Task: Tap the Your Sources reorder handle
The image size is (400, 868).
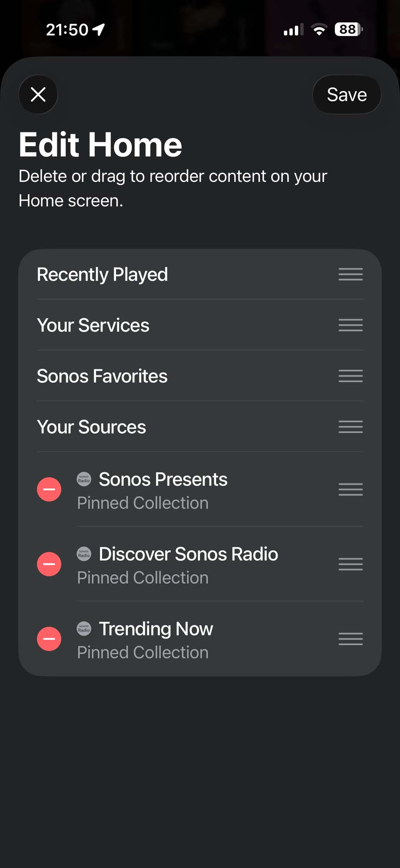Action: (350, 427)
